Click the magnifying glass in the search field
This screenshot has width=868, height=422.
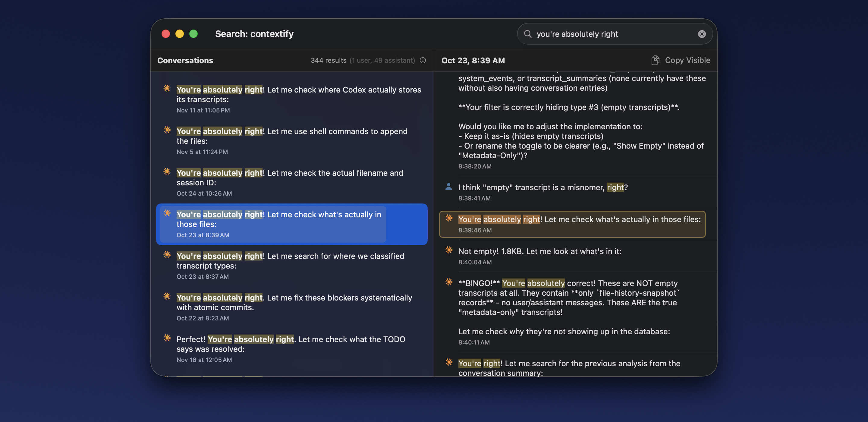(x=528, y=34)
